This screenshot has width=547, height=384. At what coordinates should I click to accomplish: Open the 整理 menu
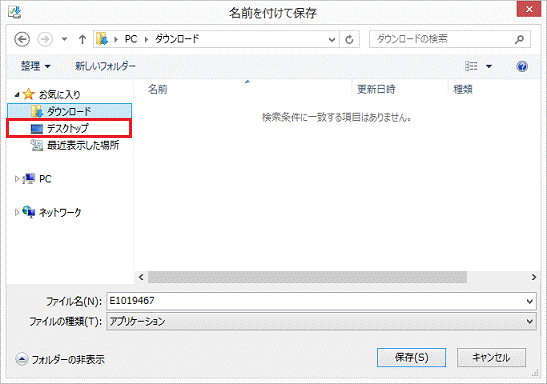tap(36, 66)
